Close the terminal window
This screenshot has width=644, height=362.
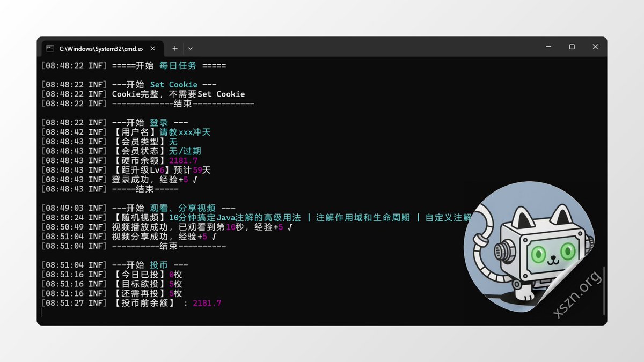(595, 47)
